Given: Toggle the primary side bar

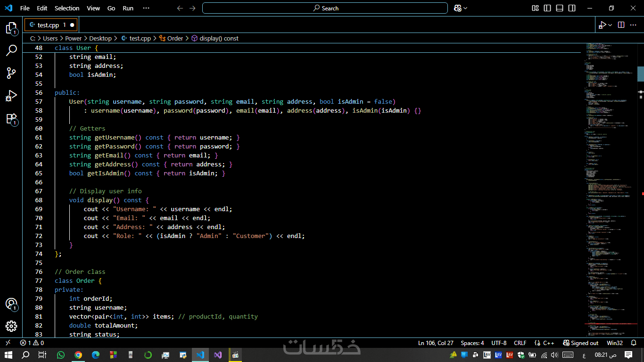Looking at the screenshot, I should (547, 8).
